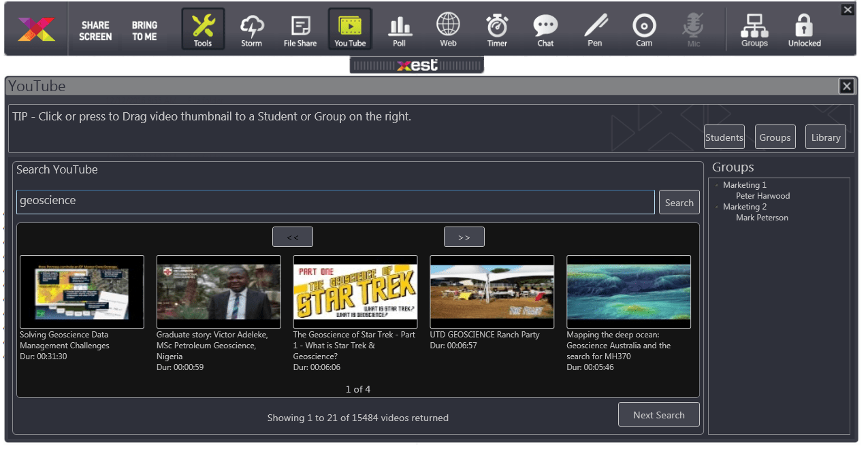Select Solving Geoscience Data Management thumbnail
Image resolution: width=868 pixels, height=449 pixels.
tap(82, 292)
